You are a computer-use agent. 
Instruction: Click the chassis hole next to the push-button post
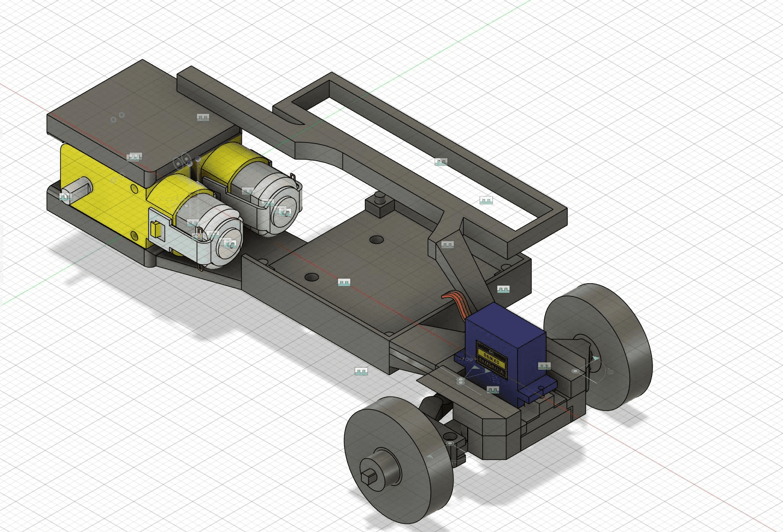coord(376,239)
